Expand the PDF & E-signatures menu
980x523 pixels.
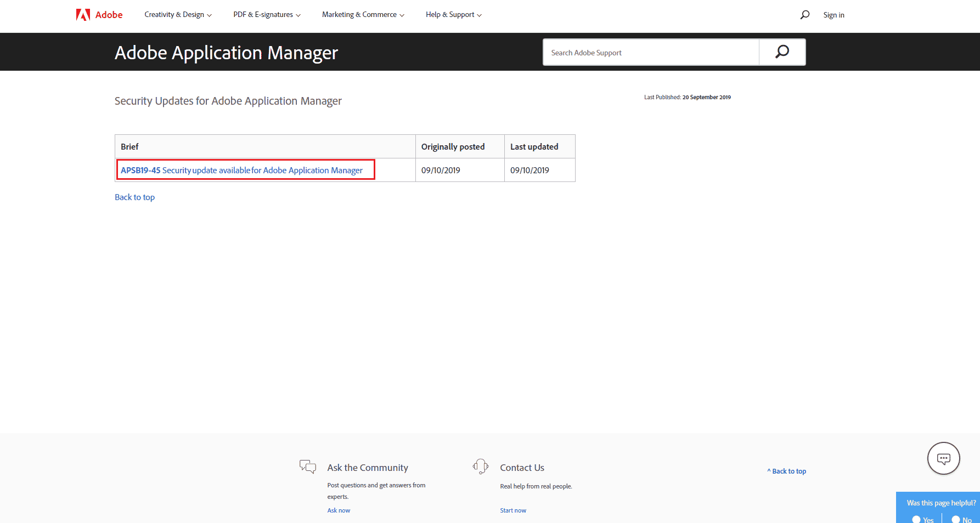pos(267,15)
